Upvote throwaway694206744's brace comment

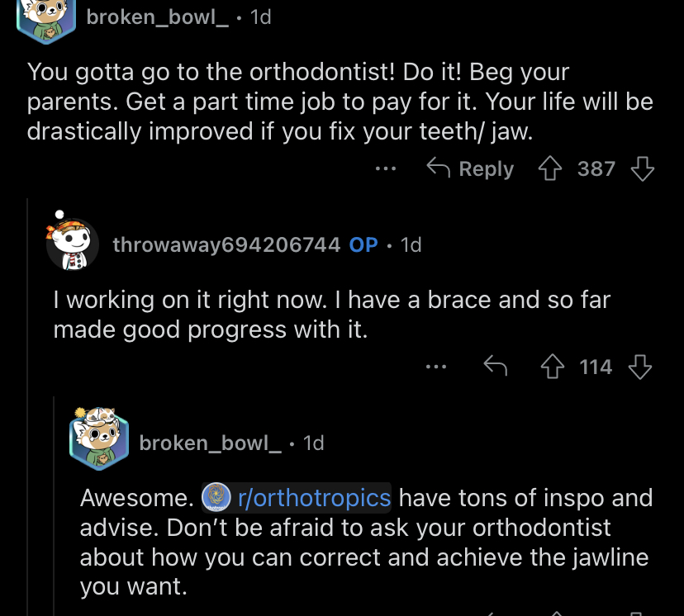[553, 367]
